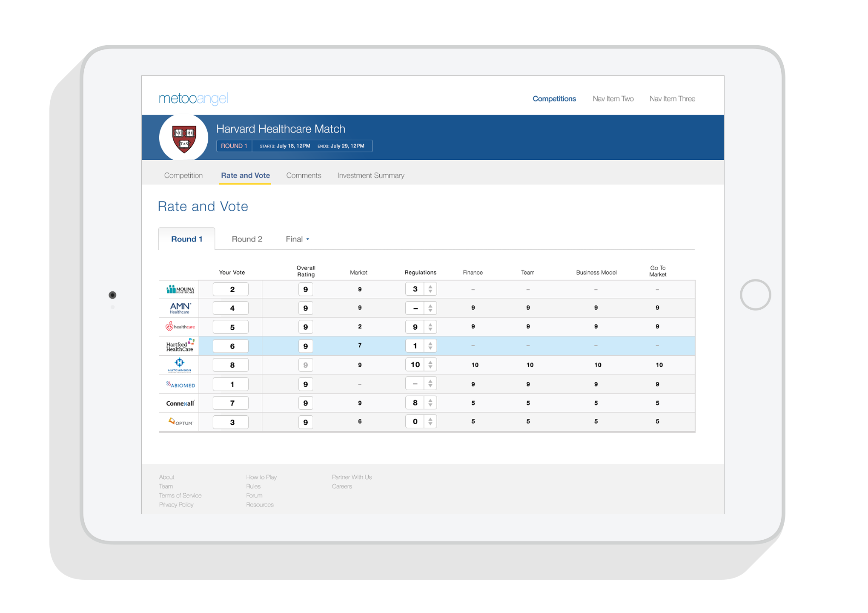
Task: Open the Final round dropdown
Action: 297,239
